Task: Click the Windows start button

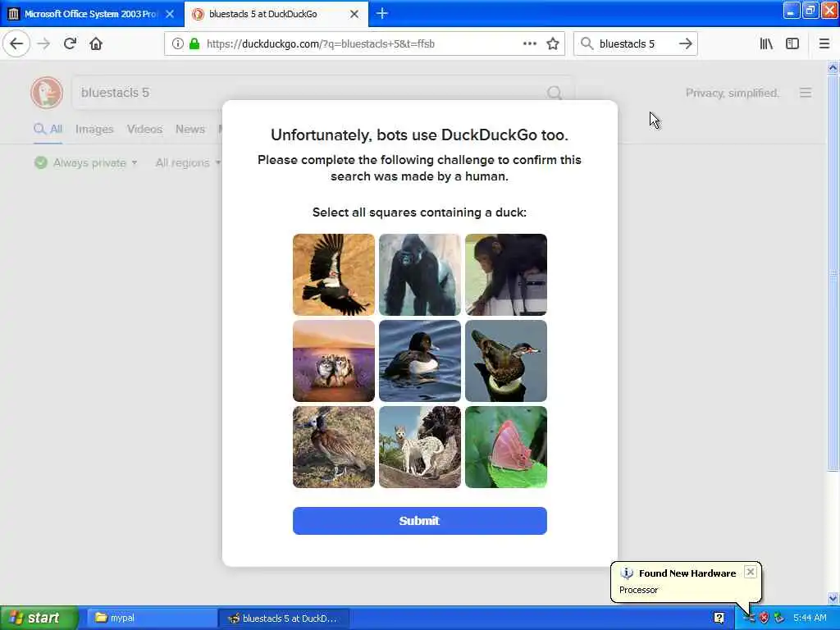Action: point(39,618)
